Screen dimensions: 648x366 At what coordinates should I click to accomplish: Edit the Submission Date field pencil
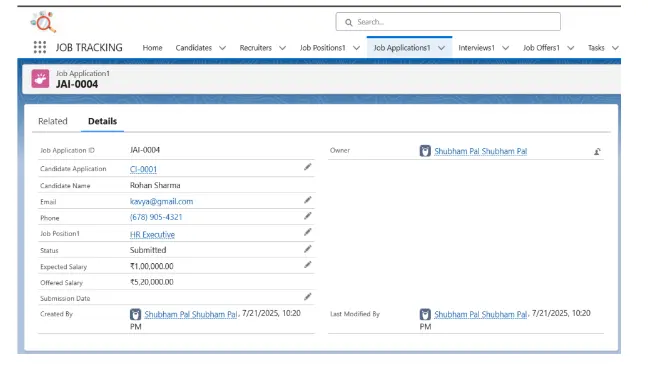click(x=307, y=297)
